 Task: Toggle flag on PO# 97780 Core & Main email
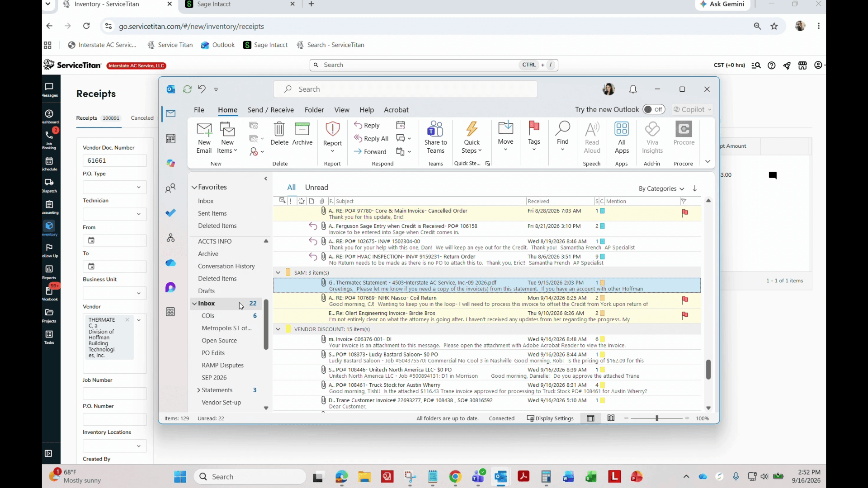point(684,213)
